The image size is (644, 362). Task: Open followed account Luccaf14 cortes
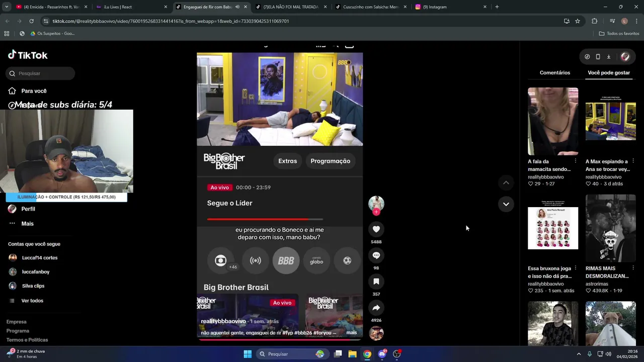coord(39,257)
